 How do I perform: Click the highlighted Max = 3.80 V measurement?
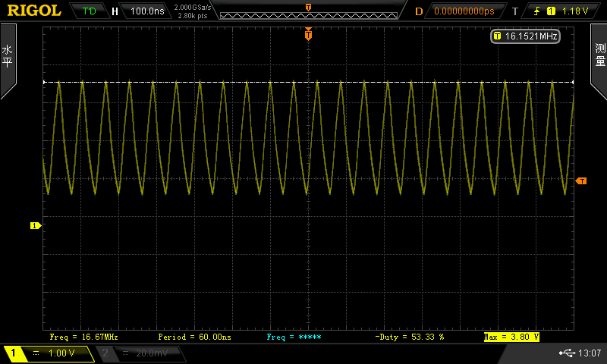pyautogui.click(x=511, y=337)
